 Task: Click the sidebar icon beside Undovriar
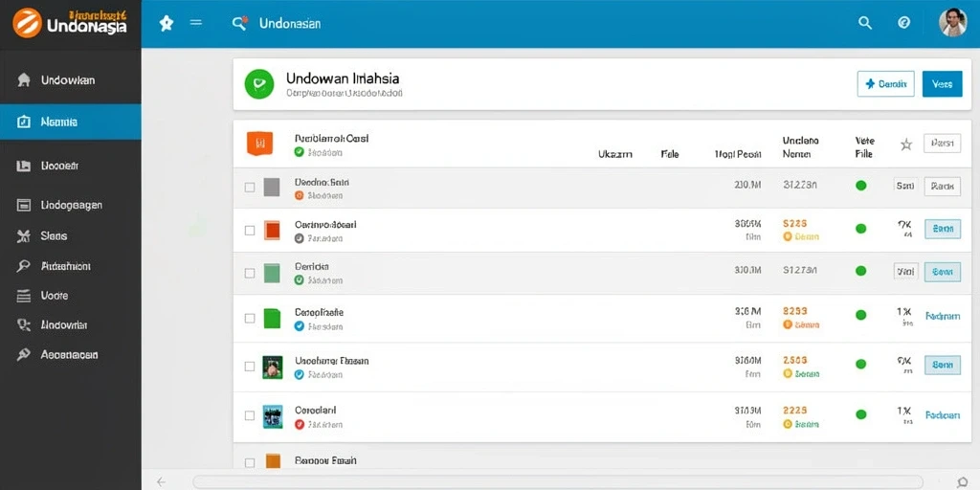(23, 325)
